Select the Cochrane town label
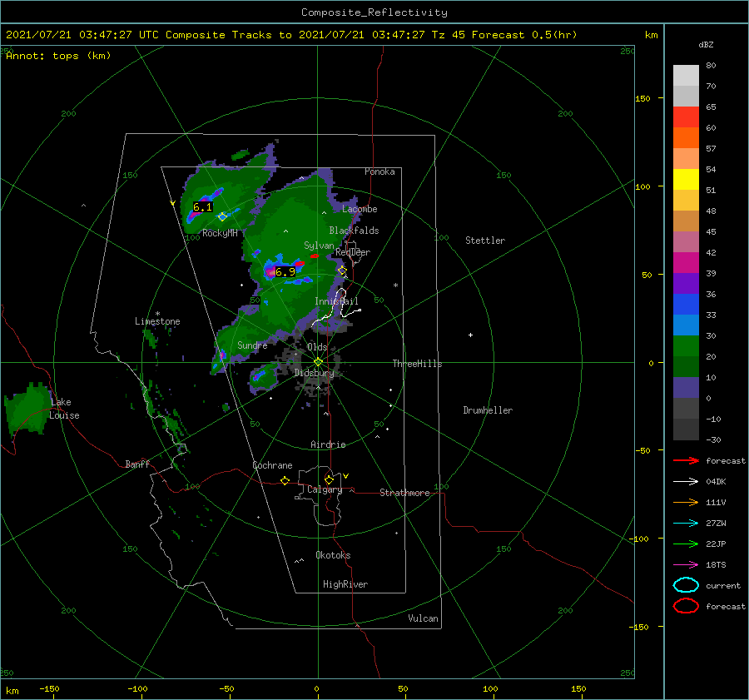Image resolution: width=749 pixels, height=700 pixels. (x=272, y=465)
